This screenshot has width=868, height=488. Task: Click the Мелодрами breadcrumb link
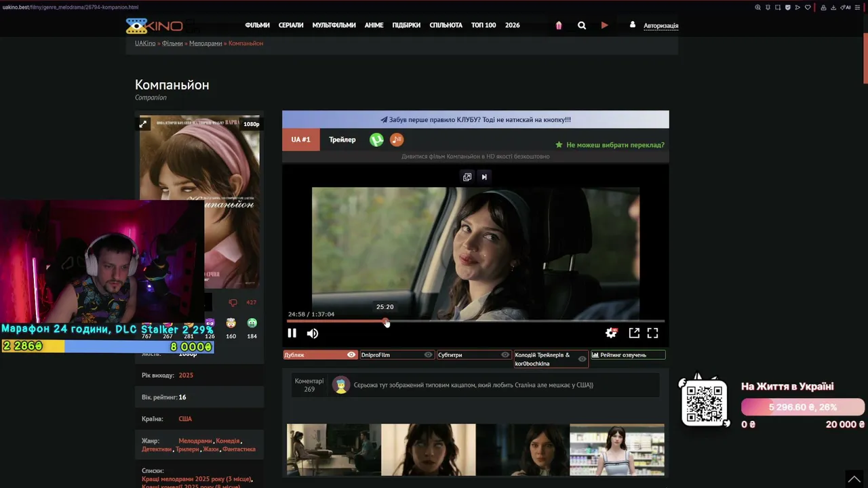[205, 43]
